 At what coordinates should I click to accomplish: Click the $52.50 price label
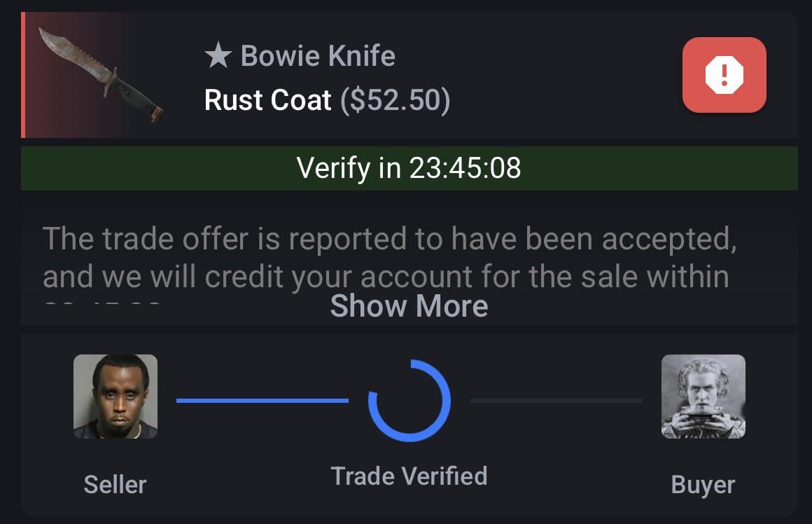(395, 100)
